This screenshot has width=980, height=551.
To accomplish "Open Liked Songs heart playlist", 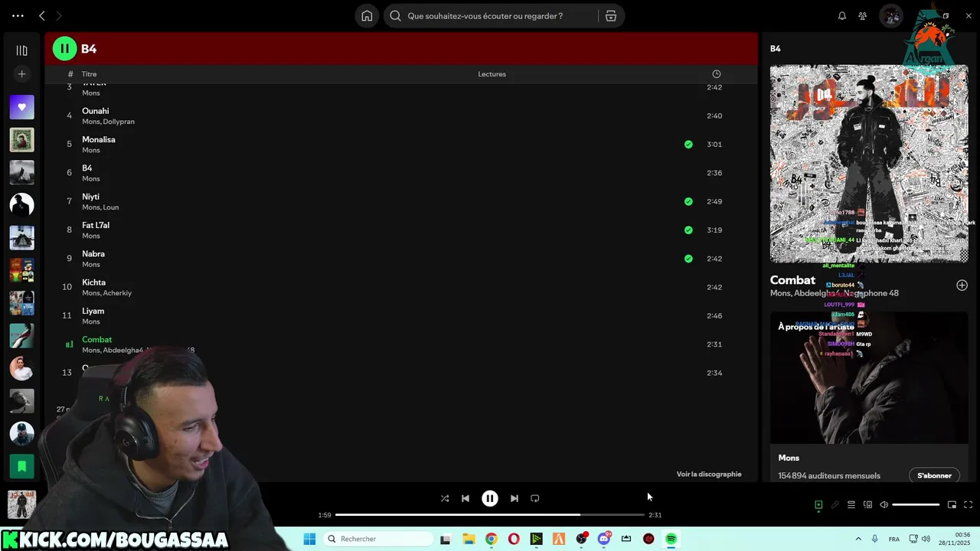I will coord(21,107).
